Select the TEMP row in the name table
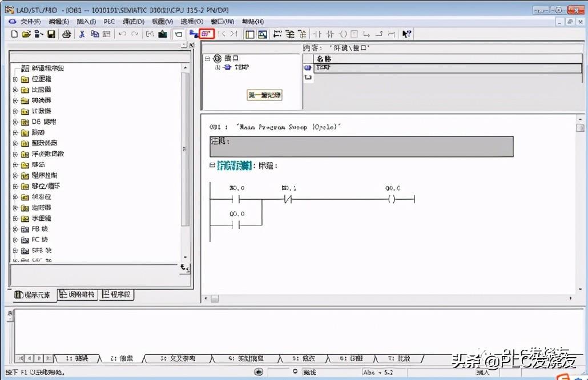This screenshot has width=588, height=380. pos(448,68)
